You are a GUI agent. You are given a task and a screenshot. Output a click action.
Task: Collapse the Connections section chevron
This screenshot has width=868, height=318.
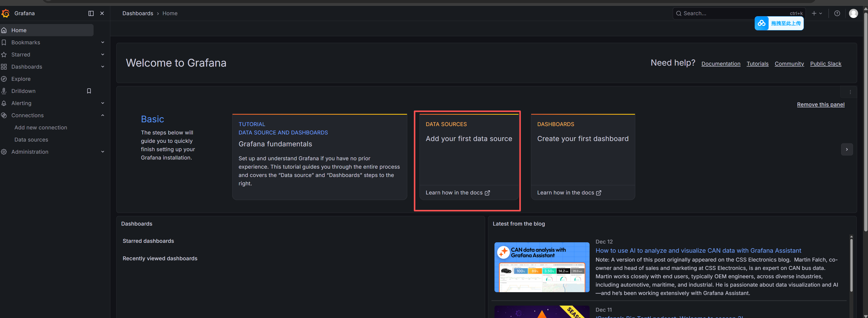tap(102, 115)
